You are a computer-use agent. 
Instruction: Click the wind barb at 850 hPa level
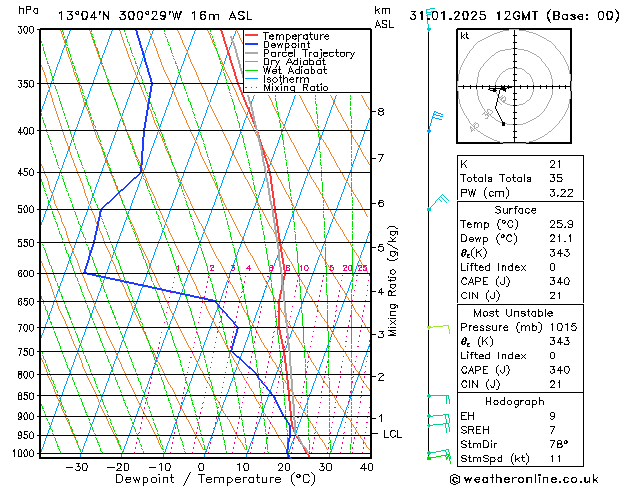tap(438, 399)
